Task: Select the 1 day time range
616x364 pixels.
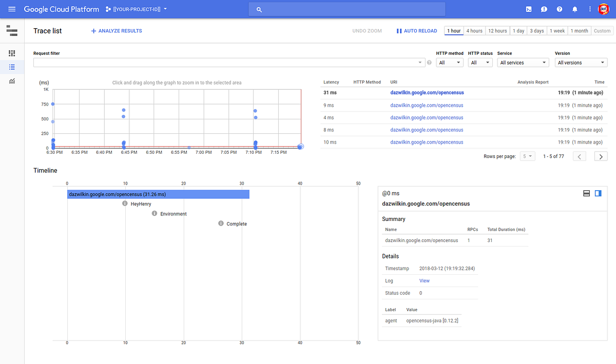Action: 518,31
